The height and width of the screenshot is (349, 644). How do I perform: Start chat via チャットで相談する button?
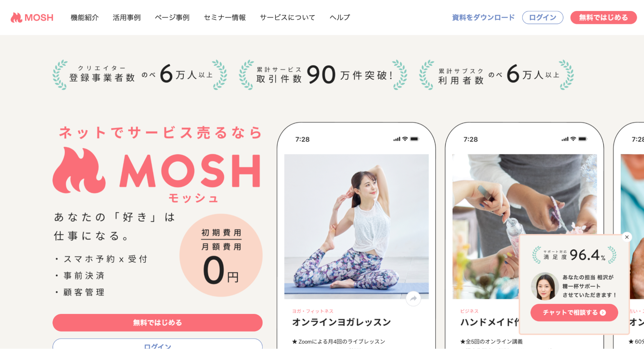click(574, 313)
